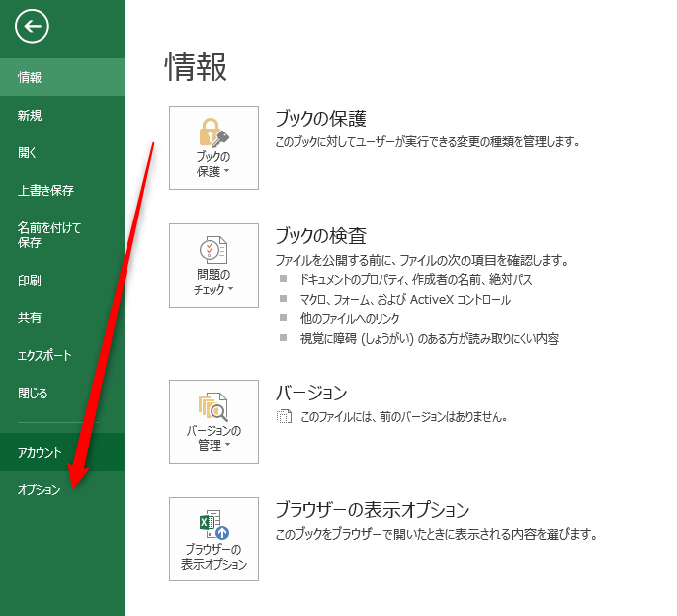This screenshot has width=677, height=616.
Task: Open 名前を付けて保存 option
Action: coord(62,235)
